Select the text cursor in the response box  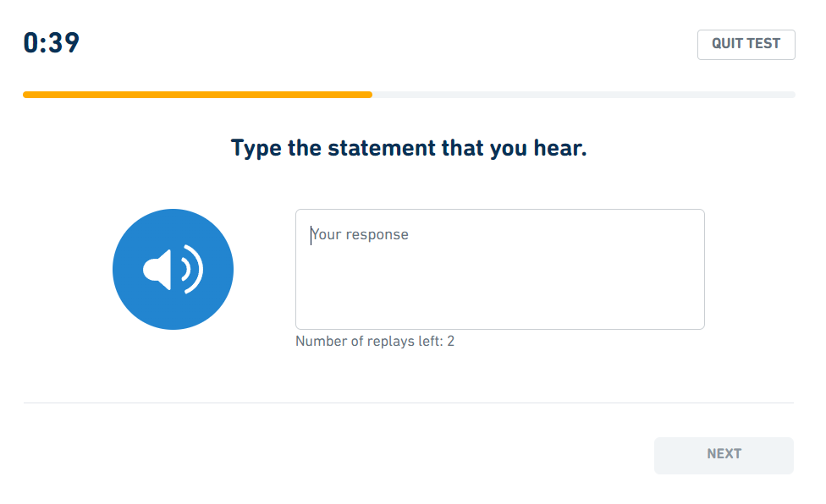311,235
